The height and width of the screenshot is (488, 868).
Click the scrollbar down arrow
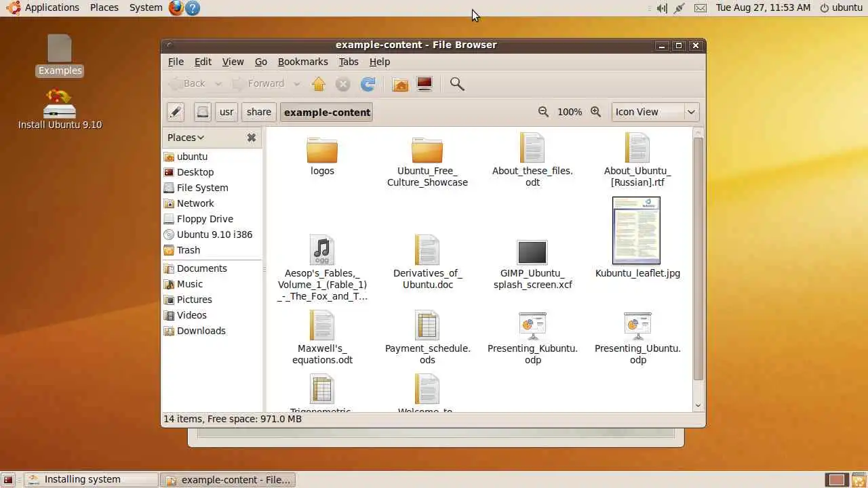(698, 405)
